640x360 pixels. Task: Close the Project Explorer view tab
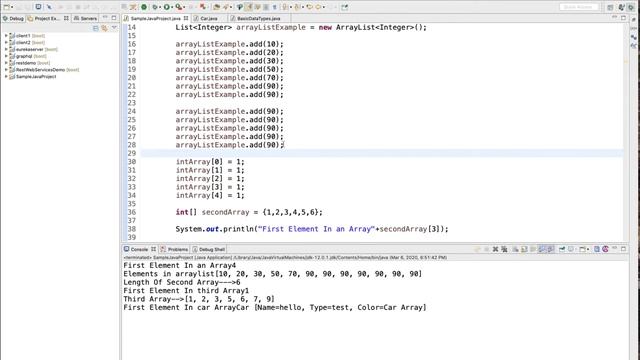(x=66, y=18)
